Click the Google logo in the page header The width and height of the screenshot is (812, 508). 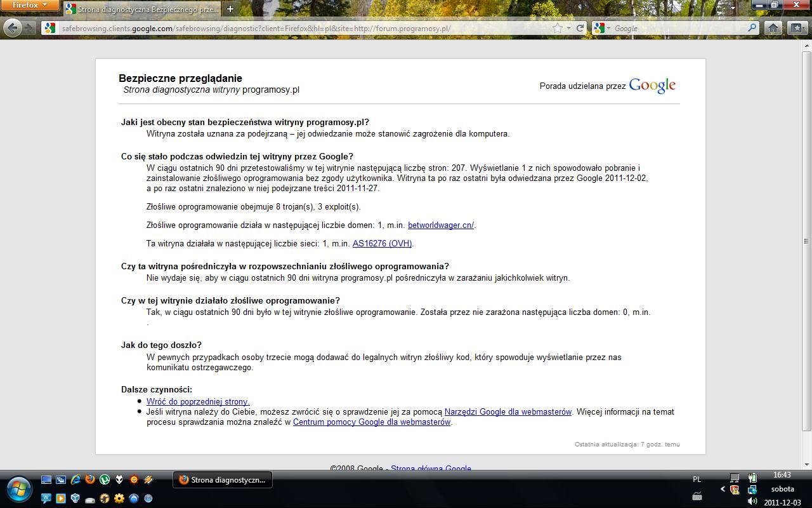point(652,86)
